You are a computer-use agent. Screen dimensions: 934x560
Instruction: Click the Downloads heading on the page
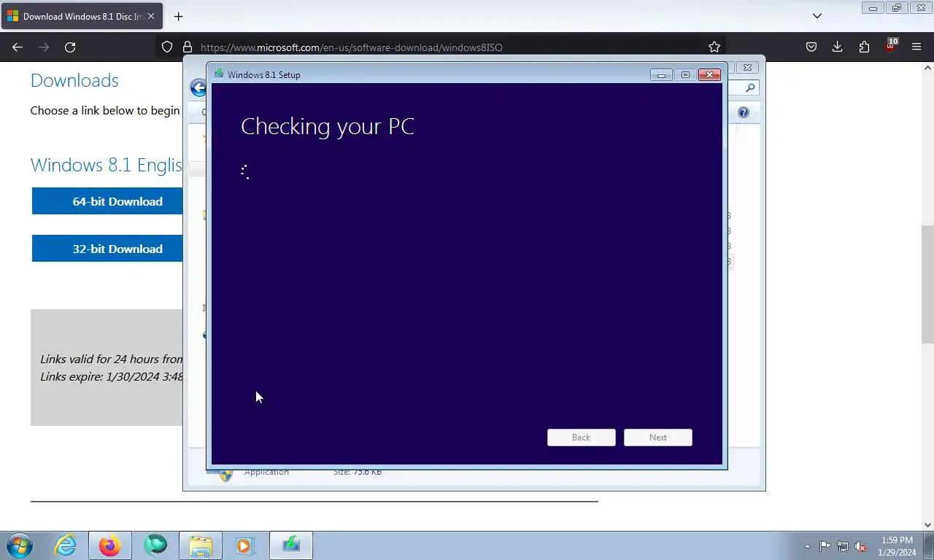74,80
